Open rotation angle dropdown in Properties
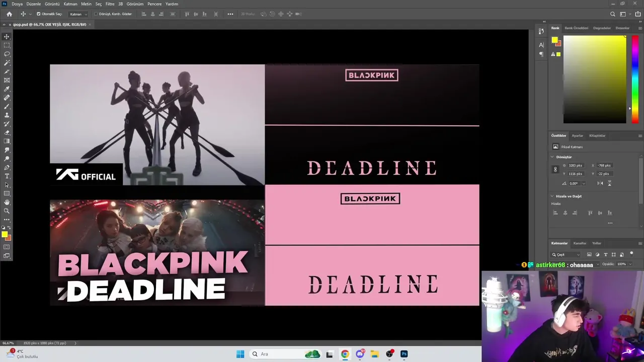This screenshot has width=644, height=362. [583, 184]
